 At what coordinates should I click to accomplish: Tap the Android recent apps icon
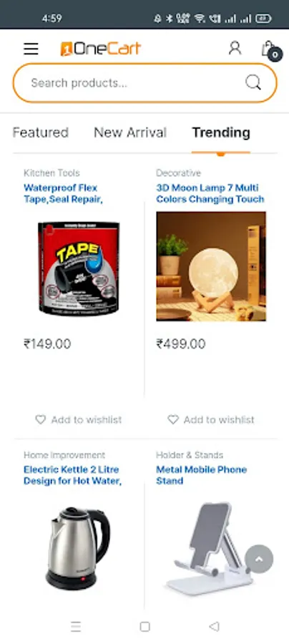click(x=76, y=626)
